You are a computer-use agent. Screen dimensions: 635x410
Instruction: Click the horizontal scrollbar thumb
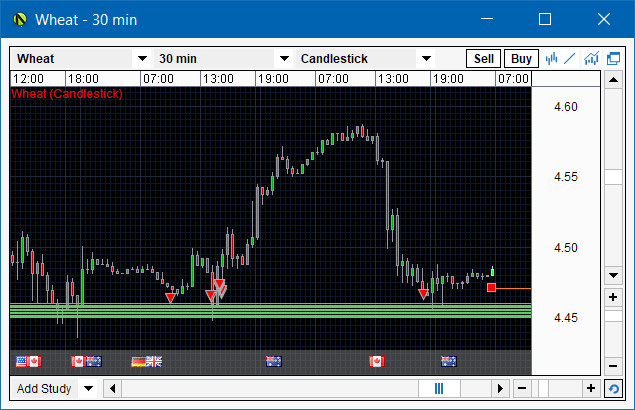pos(439,388)
